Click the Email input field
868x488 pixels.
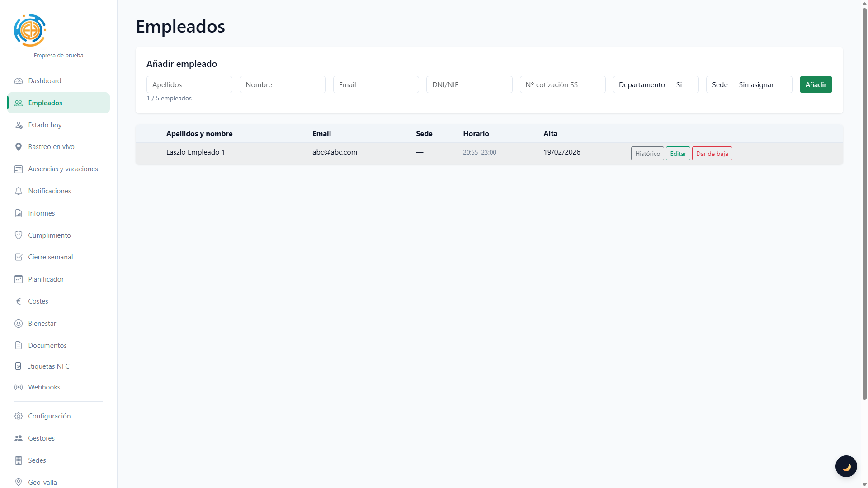[376, 84]
